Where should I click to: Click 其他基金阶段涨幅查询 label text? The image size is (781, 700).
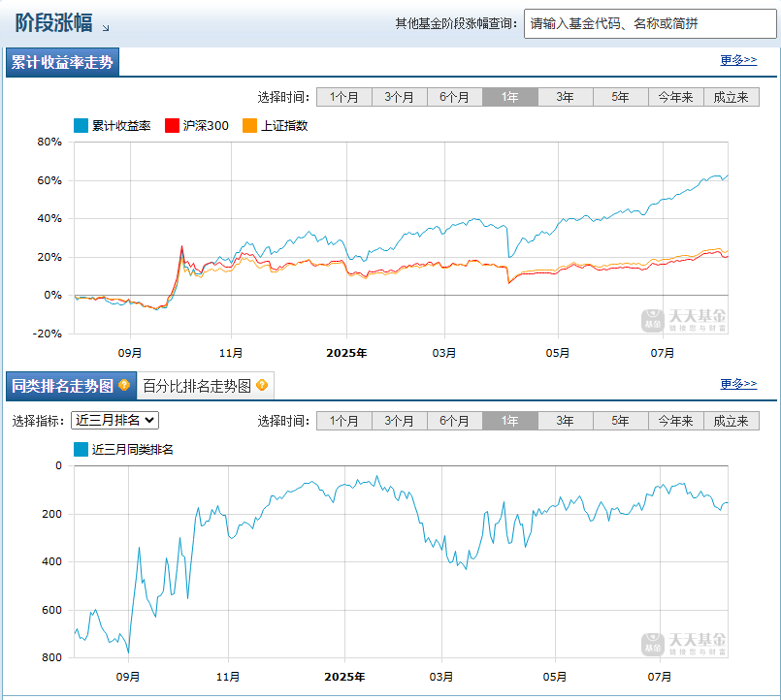click(x=456, y=23)
